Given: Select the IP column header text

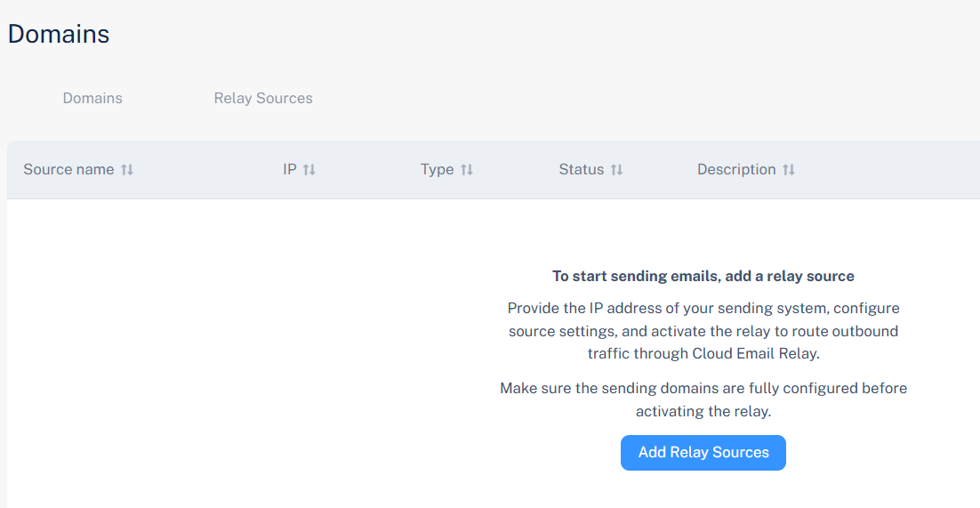Looking at the screenshot, I should 289,169.
